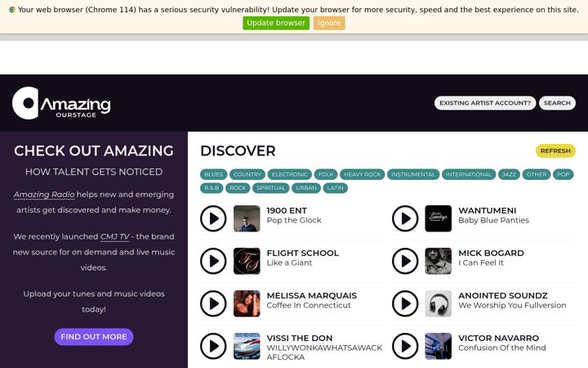Play 'I Can Feel It' by Mick Bogard
The image size is (588, 368).
(405, 261)
